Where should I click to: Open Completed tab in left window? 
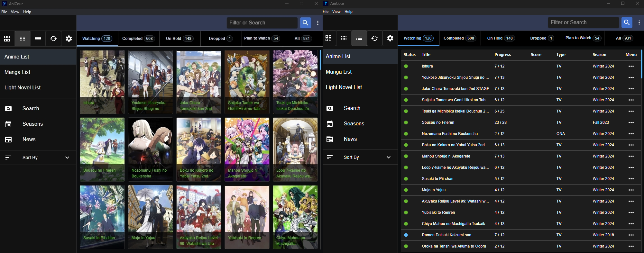138,39
